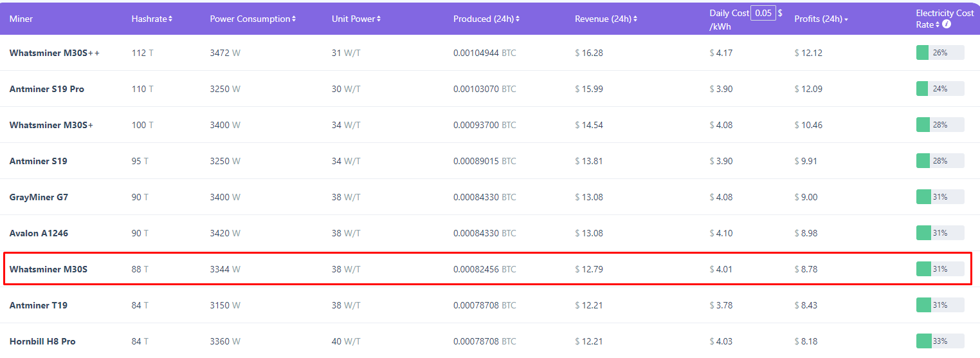Select 30 W/T unit power value
The height and width of the screenshot is (358, 980).
click(x=346, y=89)
